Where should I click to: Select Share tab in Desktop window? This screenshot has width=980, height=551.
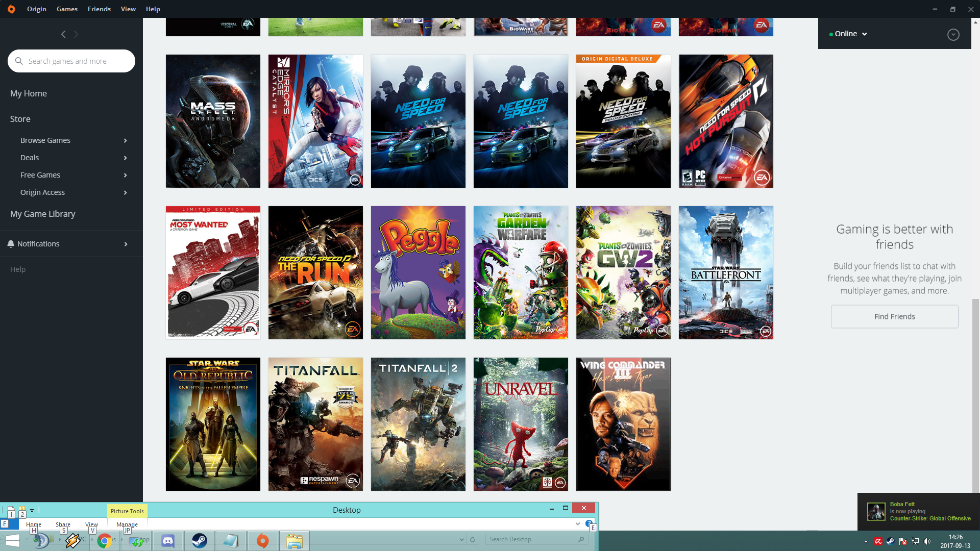(63, 524)
